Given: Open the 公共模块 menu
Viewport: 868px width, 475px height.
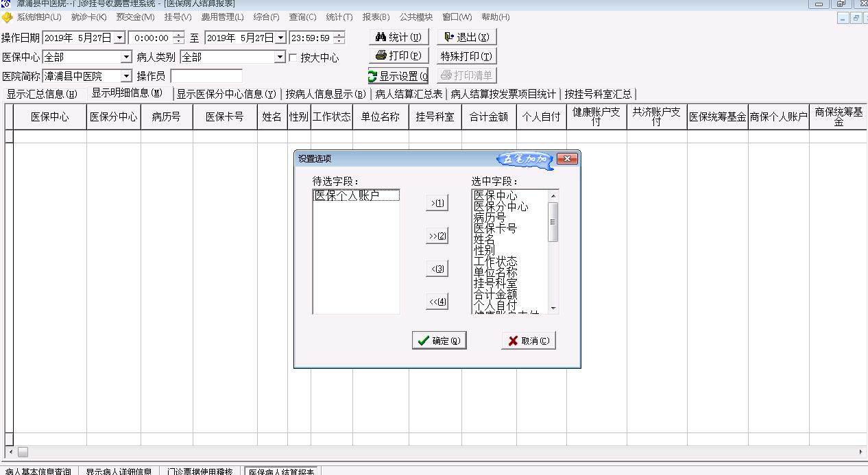Looking at the screenshot, I should coord(416,17).
